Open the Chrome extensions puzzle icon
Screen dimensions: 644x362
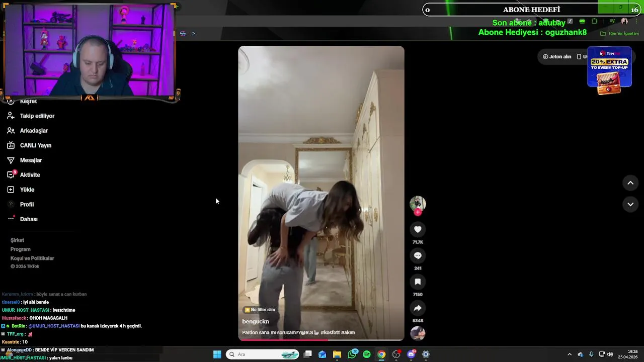pyautogui.click(x=595, y=21)
